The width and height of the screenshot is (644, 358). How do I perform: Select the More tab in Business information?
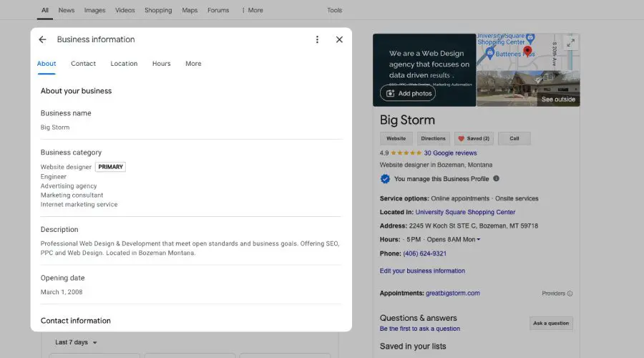coord(193,64)
